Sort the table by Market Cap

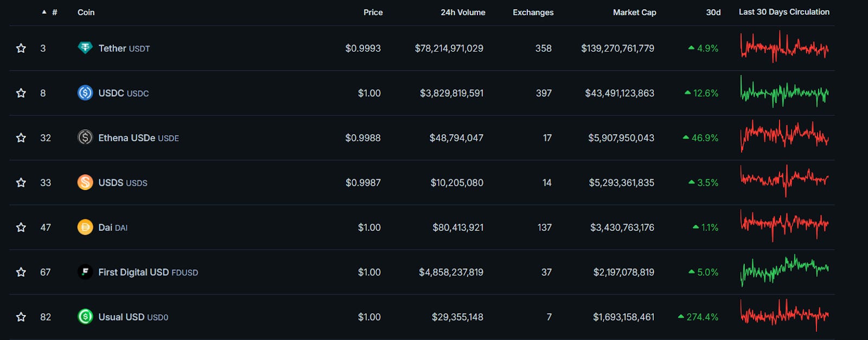pyautogui.click(x=635, y=12)
